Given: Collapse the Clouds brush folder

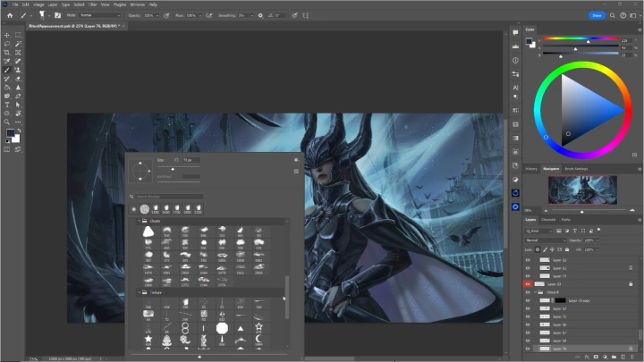Looking at the screenshot, I should 139,221.
